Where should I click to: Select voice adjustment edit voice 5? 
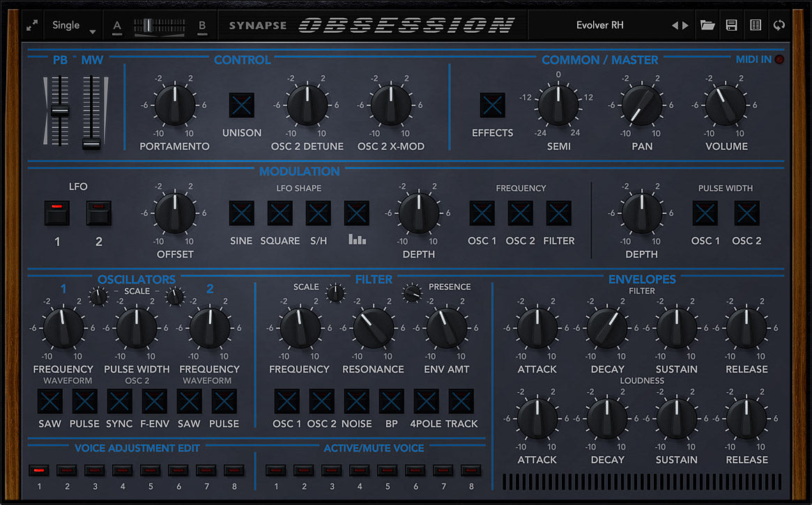tap(150, 470)
